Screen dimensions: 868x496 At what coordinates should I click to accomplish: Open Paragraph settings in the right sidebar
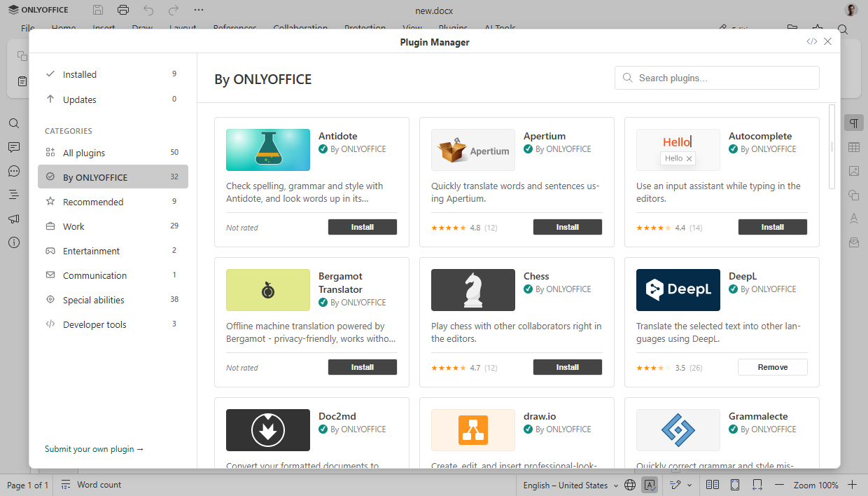tap(854, 123)
